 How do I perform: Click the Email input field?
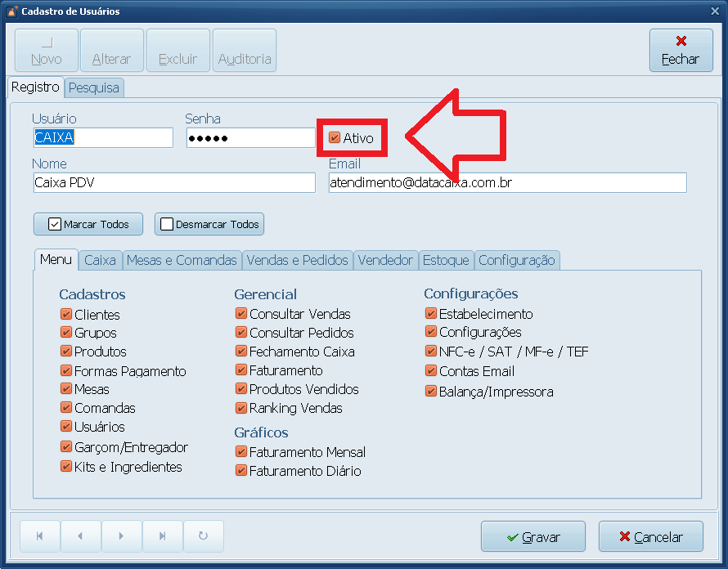[x=506, y=183]
